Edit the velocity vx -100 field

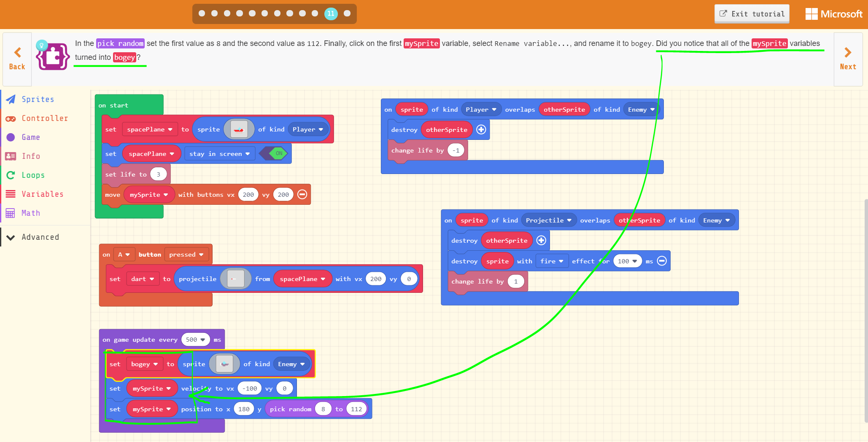(250, 388)
